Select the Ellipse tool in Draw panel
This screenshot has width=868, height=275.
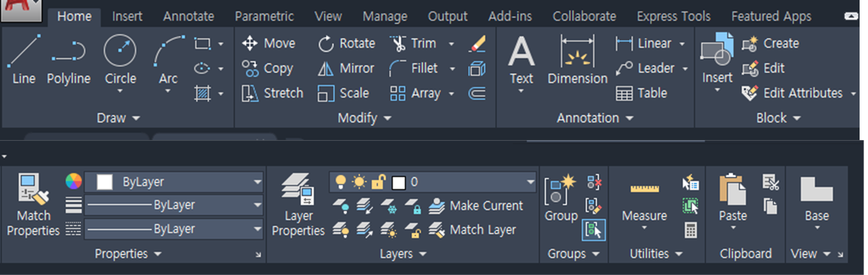pos(203,68)
